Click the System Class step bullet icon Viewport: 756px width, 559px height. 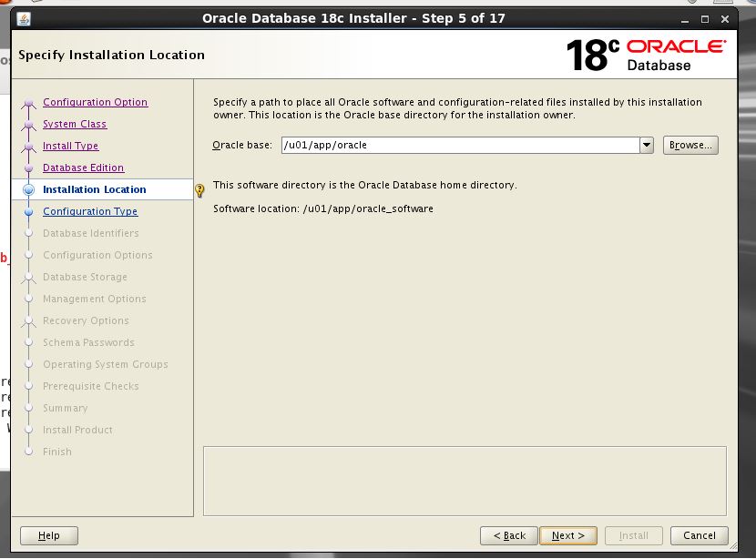(29, 124)
